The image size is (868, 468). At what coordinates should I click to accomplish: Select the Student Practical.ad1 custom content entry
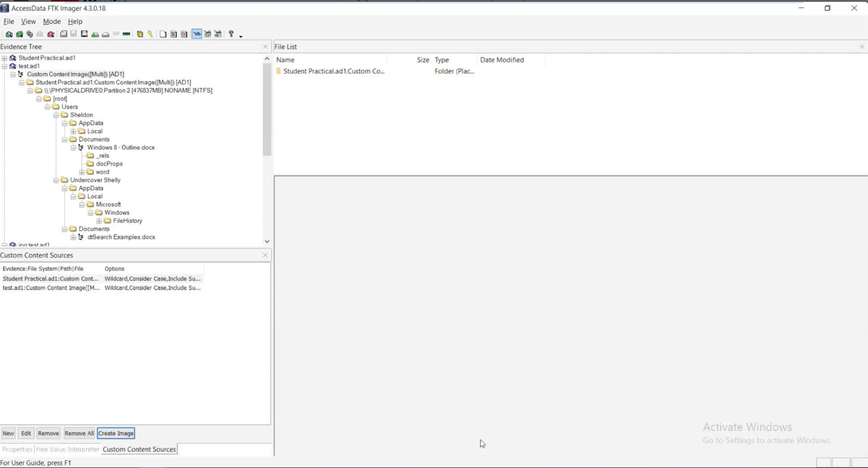tap(51, 278)
